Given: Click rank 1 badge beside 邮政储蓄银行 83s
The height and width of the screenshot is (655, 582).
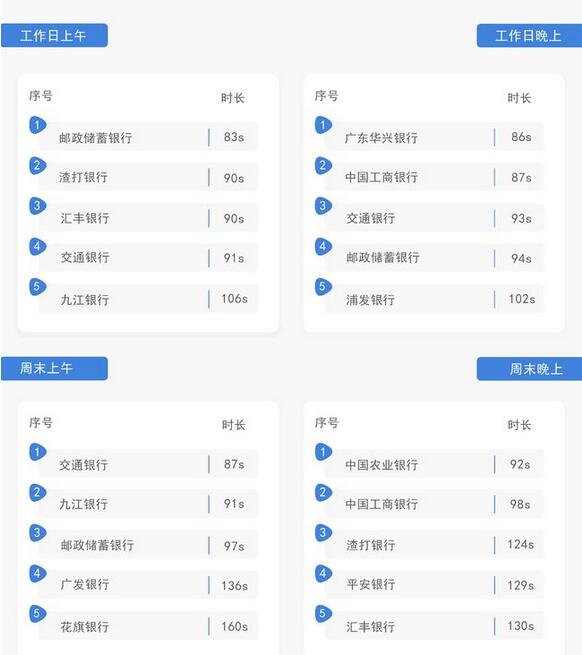Looking at the screenshot, I should [37, 125].
